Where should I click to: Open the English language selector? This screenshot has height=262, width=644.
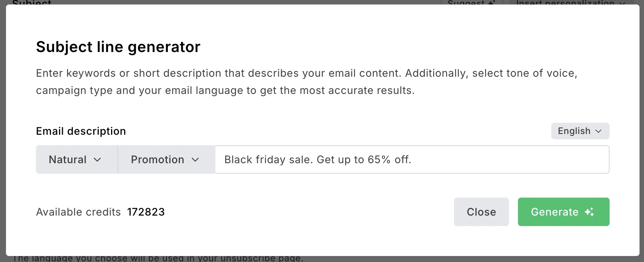point(580,131)
